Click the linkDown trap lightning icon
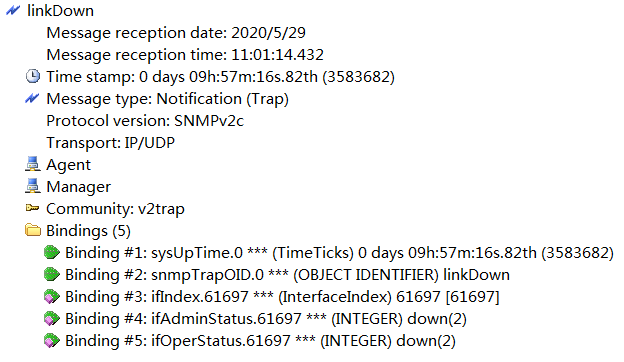Screen dimensions: 624x362 13,11
